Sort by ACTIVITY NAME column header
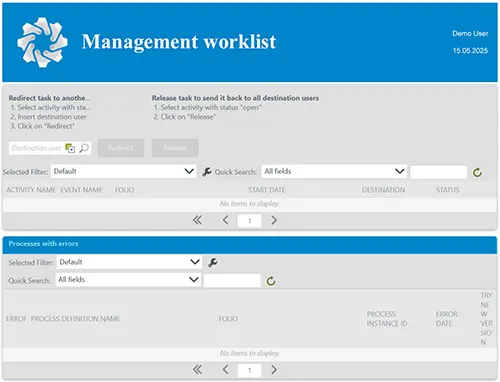500x382 pixels. [31, 190]
